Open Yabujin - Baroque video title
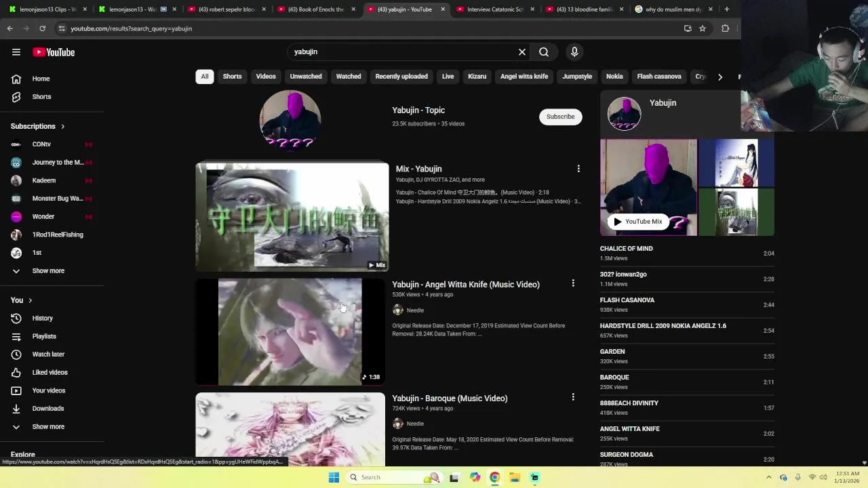Image resolution: width=868 pixels, height=488 pixels. pos(450,399)
